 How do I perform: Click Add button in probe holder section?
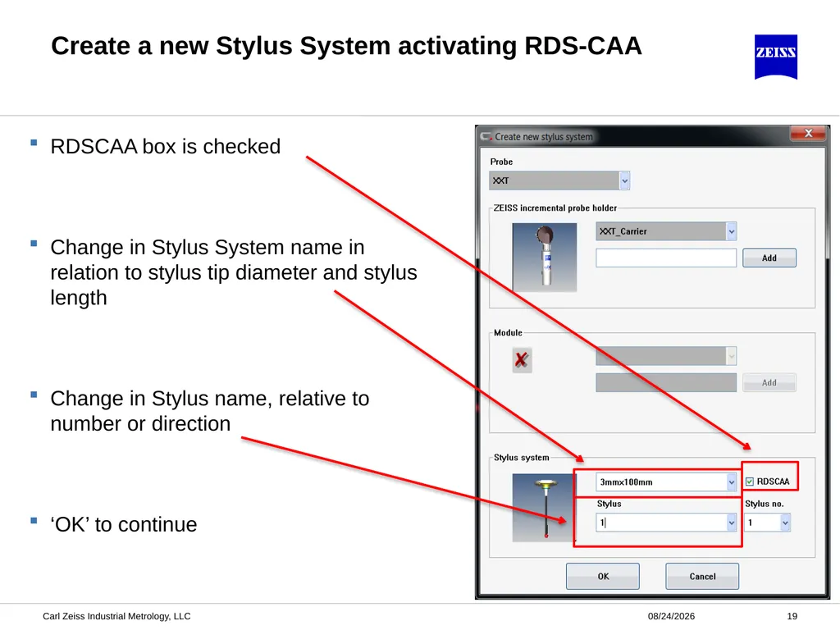coord(769,258)
